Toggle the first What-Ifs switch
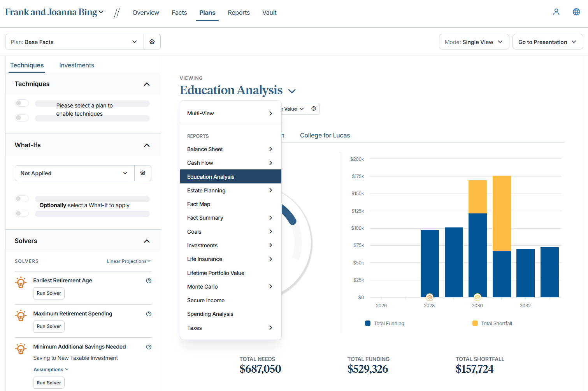Image resolution: width=588 pixels, height=391 pixels. click(x=22, y=199)
